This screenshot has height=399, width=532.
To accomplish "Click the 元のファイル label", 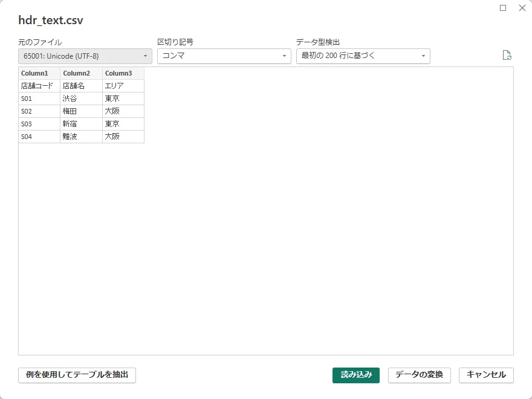I will pos(40,42).
